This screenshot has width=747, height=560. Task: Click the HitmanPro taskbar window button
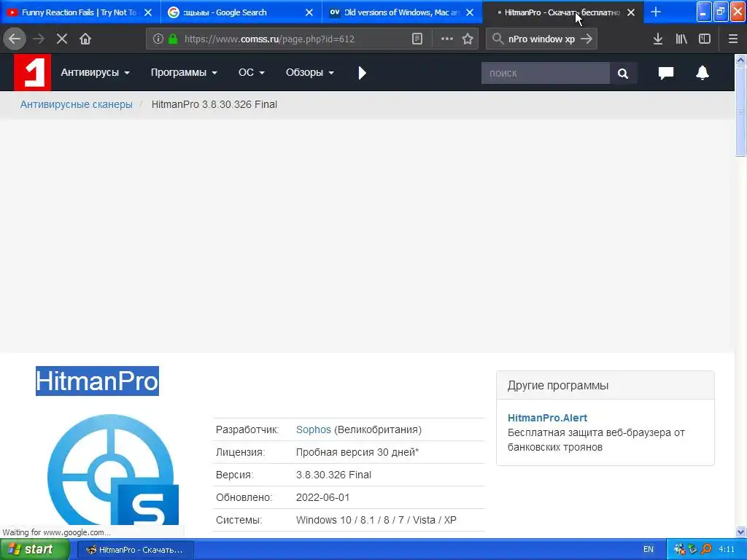135,550
